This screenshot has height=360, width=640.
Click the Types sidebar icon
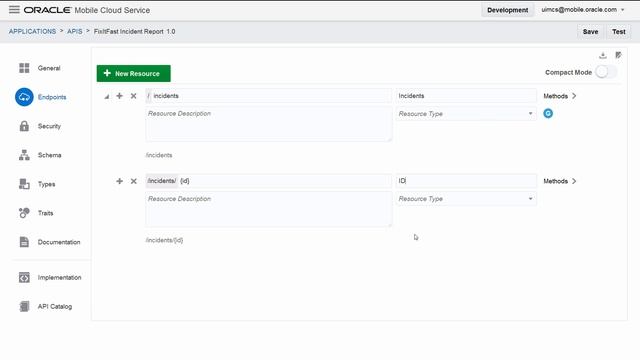tap(24, 184)
